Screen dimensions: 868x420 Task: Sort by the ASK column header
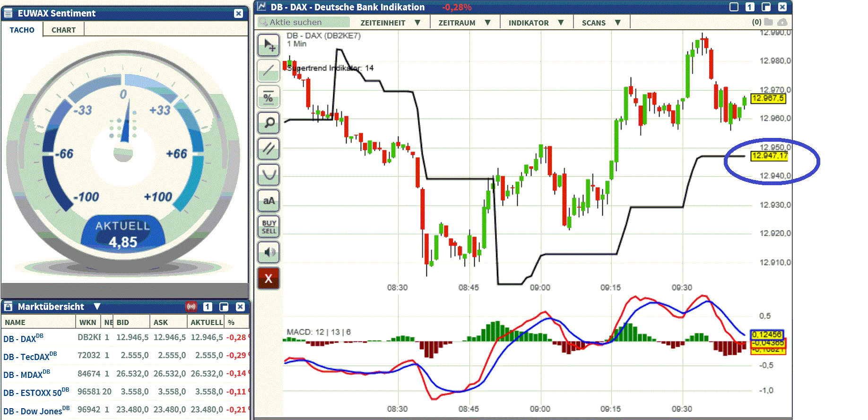point(168,322)
